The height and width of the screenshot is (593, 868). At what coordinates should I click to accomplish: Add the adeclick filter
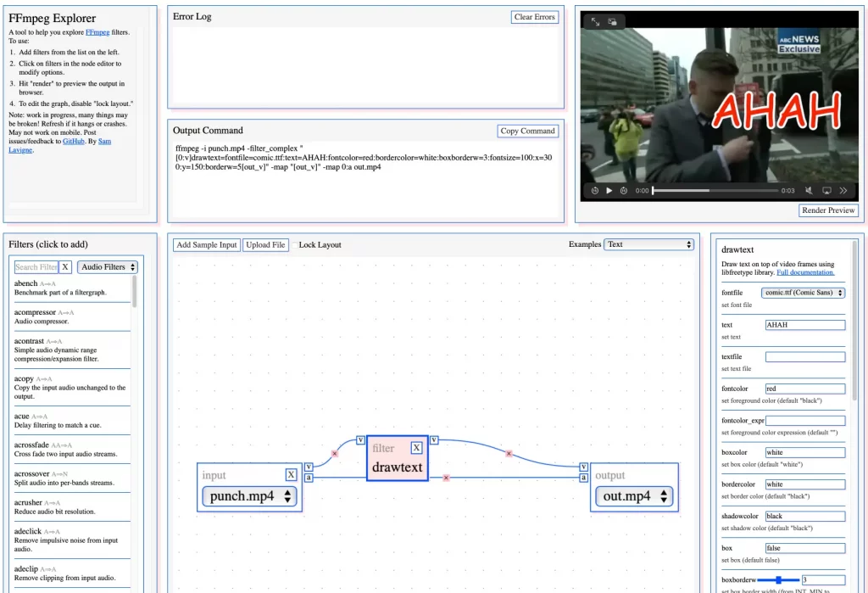(72, 540)
